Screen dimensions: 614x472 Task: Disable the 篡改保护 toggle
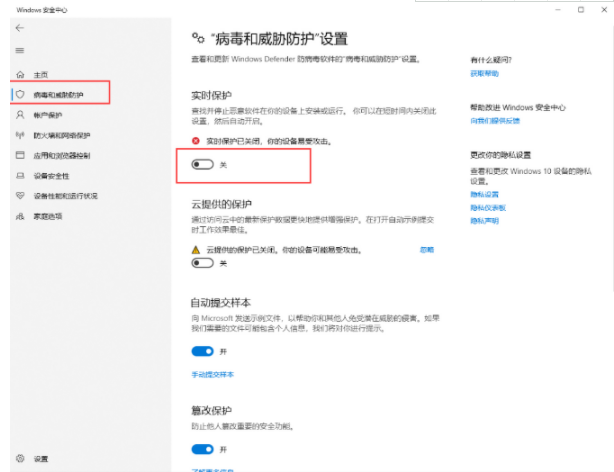pyautogui.click(x=203, y=449)
